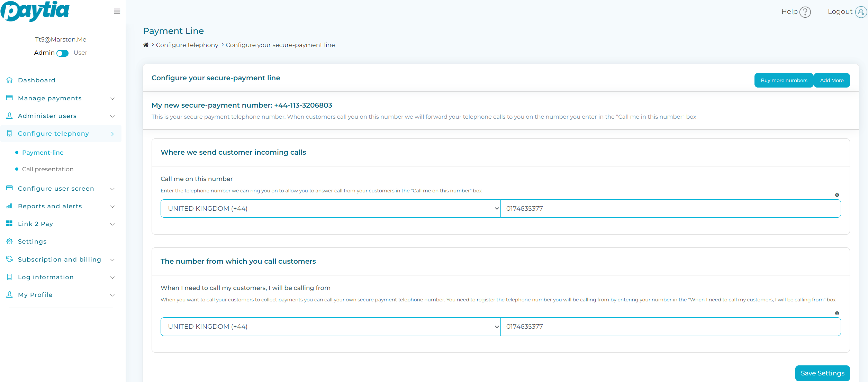Click Configure telephony breadcrumb link
This screenshot has width=868, height=382.
point(187,45)
